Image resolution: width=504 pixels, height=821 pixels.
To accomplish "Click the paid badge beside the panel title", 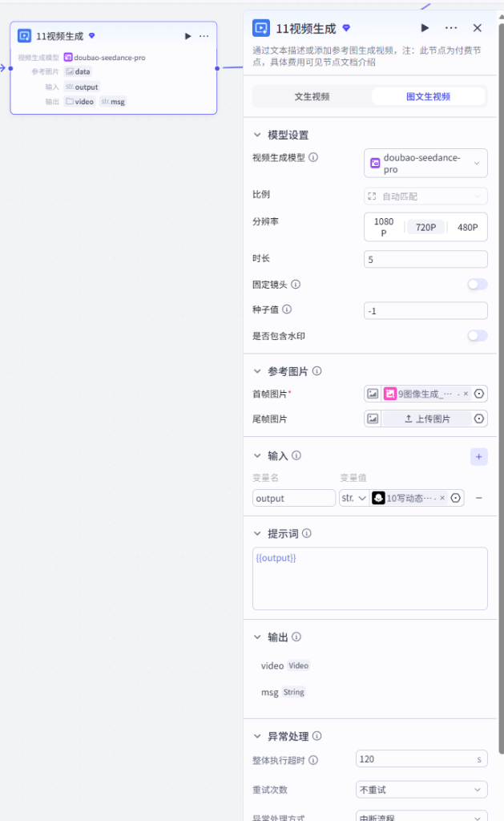I will coord(346,28).
